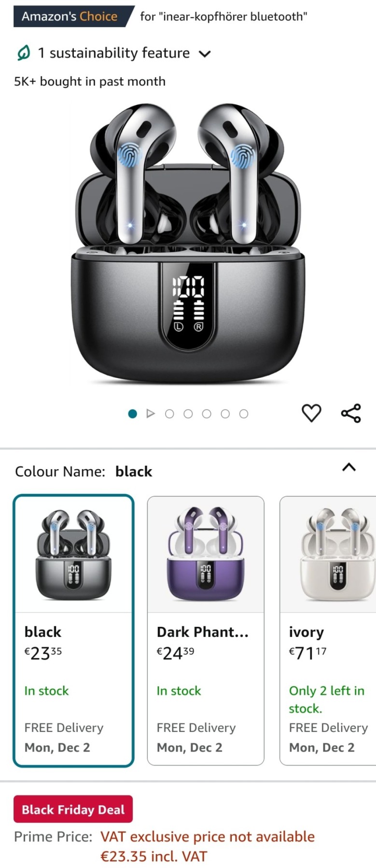Choose the Dark Phantom purple colour option
This screenshot has width=376, height=868.
tap(206, 630)
